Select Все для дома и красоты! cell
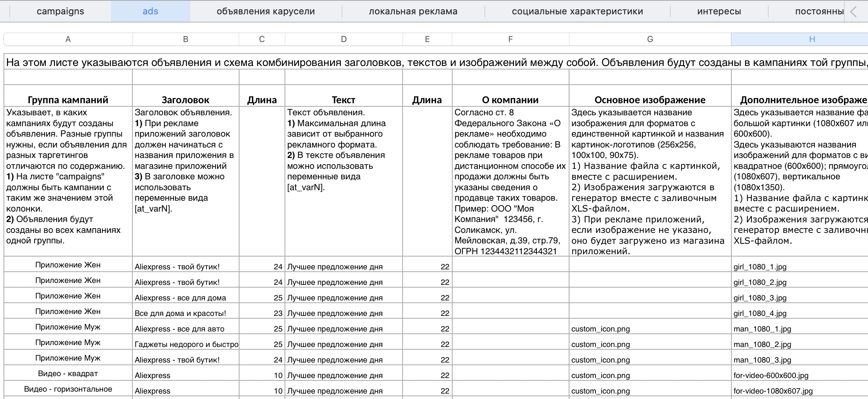 pos(186,311)
